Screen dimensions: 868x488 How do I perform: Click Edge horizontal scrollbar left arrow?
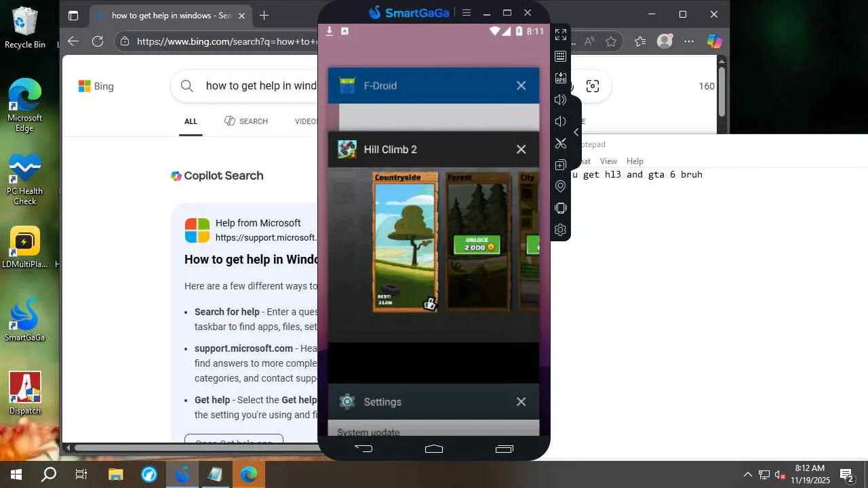(x=67, y=447)
